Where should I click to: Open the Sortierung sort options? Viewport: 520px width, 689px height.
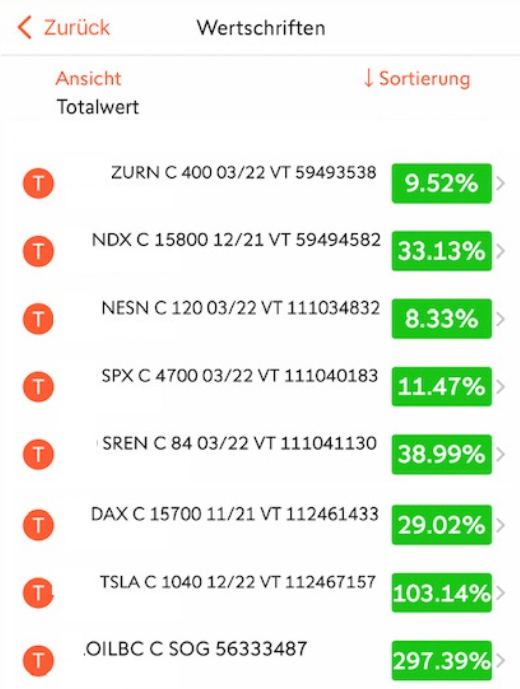[417, 79]
